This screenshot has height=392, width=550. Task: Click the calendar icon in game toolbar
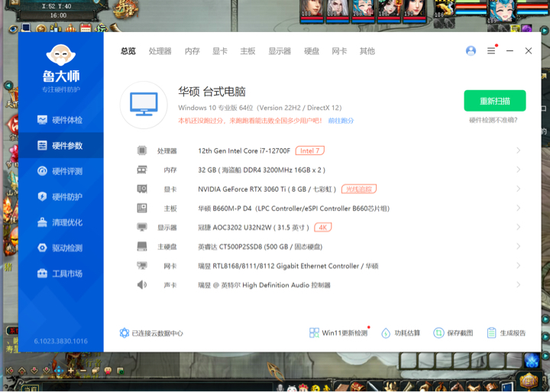click(86, 28)
